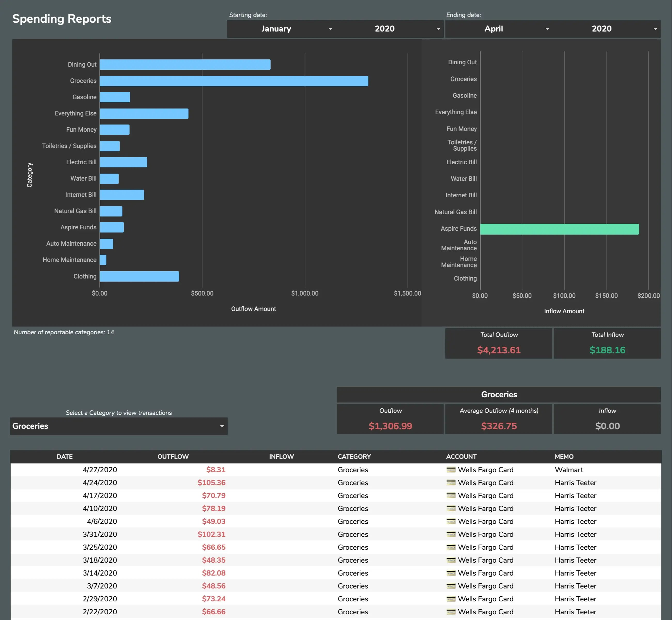Open the starting month dropdown showing January

[x=281, y=29]
